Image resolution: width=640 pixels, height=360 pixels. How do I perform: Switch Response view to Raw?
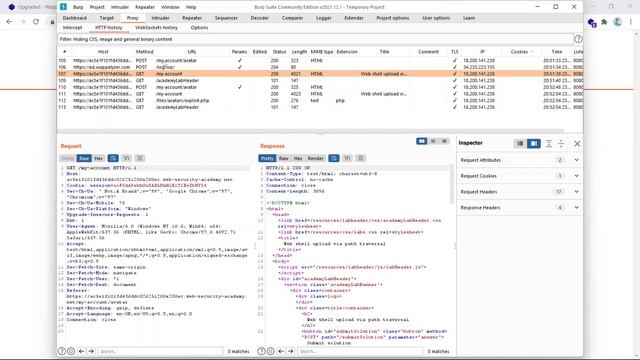284,158
